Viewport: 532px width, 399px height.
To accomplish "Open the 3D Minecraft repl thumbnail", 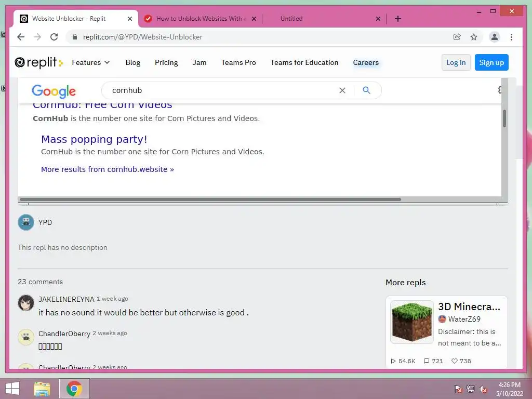I will 412,322.
